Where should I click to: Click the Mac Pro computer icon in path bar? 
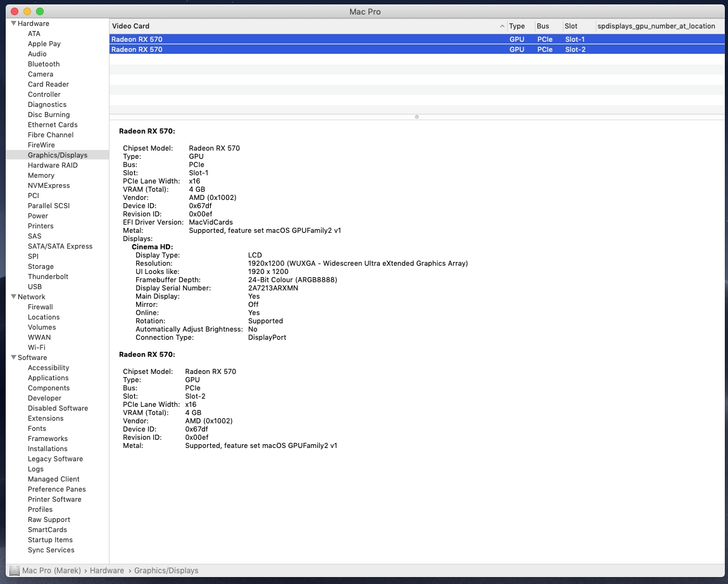click(15, 571)
